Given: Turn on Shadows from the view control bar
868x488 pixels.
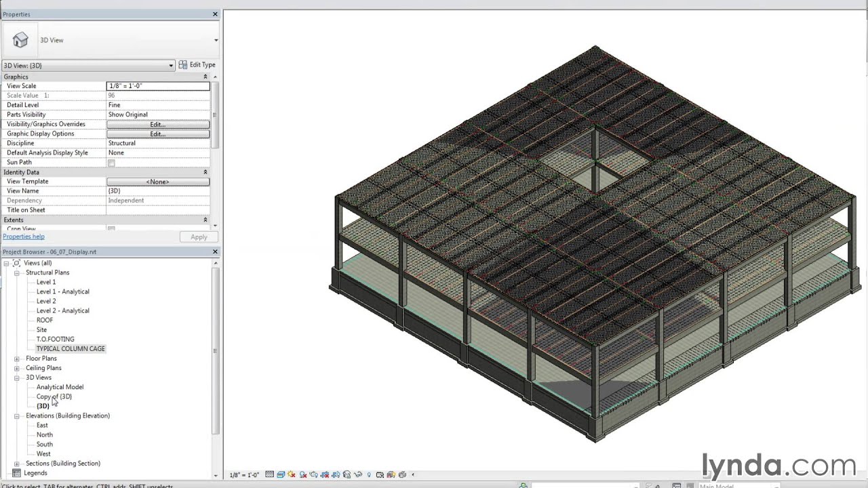Looking at the screenshot, I should (302, 474).
